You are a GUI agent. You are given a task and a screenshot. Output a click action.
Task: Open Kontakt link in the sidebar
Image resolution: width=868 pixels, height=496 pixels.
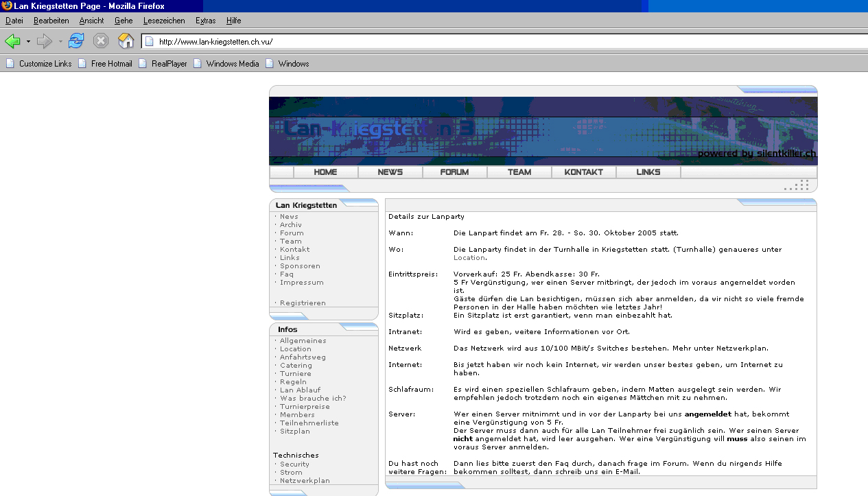click(x=294, y=250)
